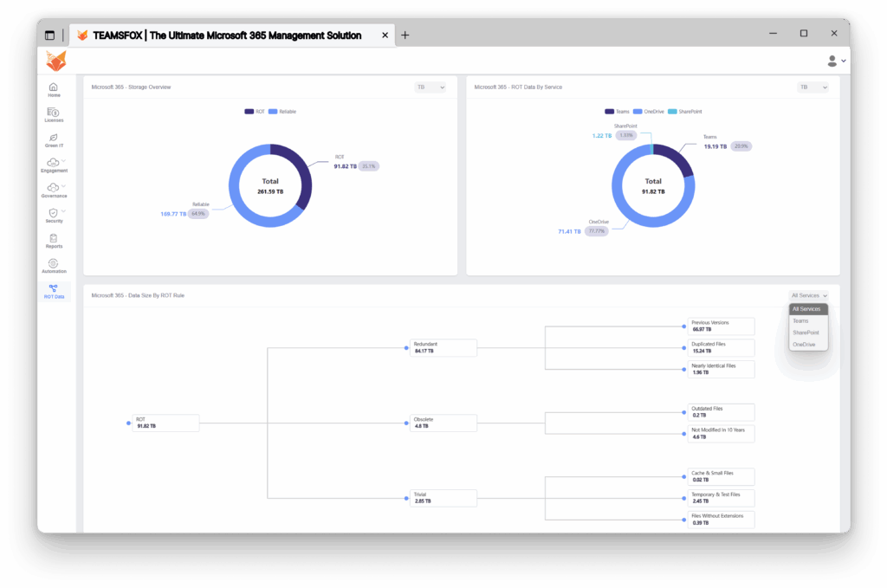The image size is (887, 588).
Task: Open the Engagement cloud icon
Action: 53,163
